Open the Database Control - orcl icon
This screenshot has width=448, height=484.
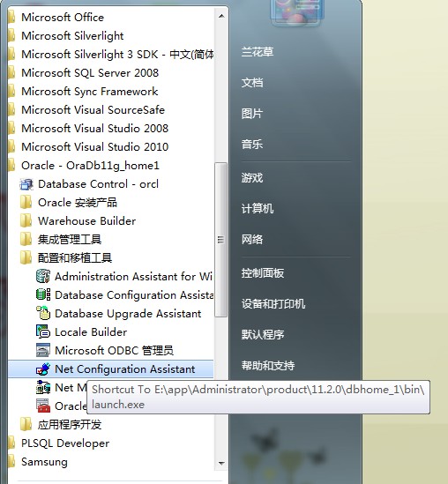point(26,184)
